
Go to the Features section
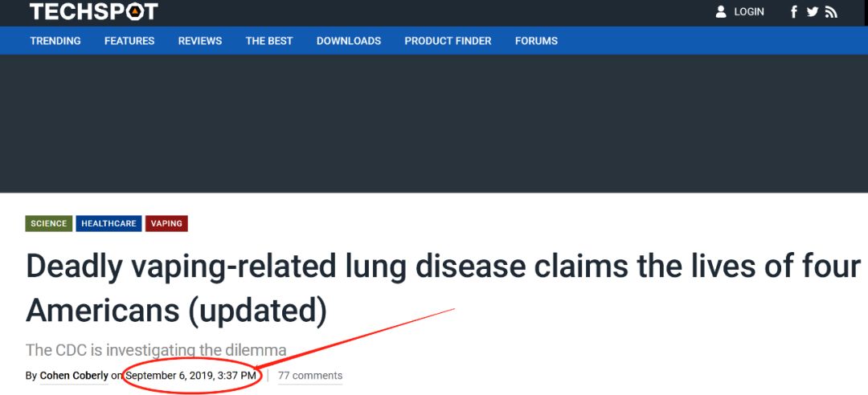point(129,41)
